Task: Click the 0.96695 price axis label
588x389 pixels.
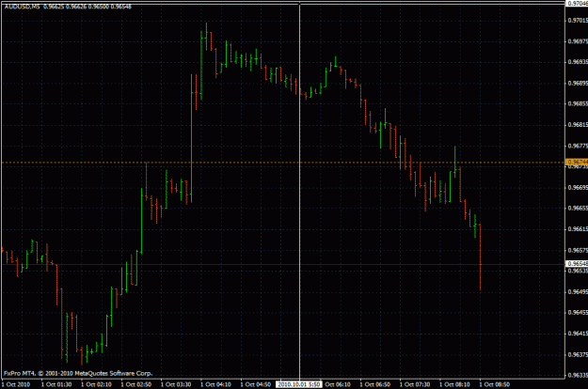Action: click(x=578, y=187)
